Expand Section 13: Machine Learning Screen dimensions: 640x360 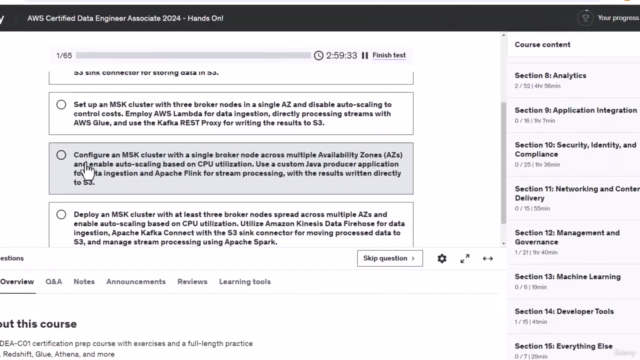coord(573,281)
